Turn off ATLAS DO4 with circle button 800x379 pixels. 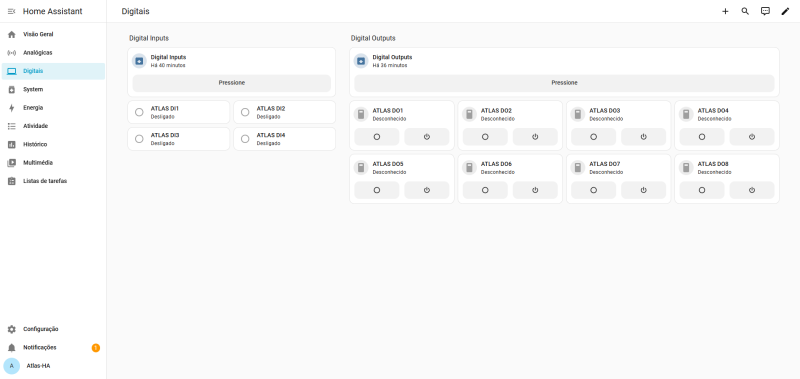(702, 137)
